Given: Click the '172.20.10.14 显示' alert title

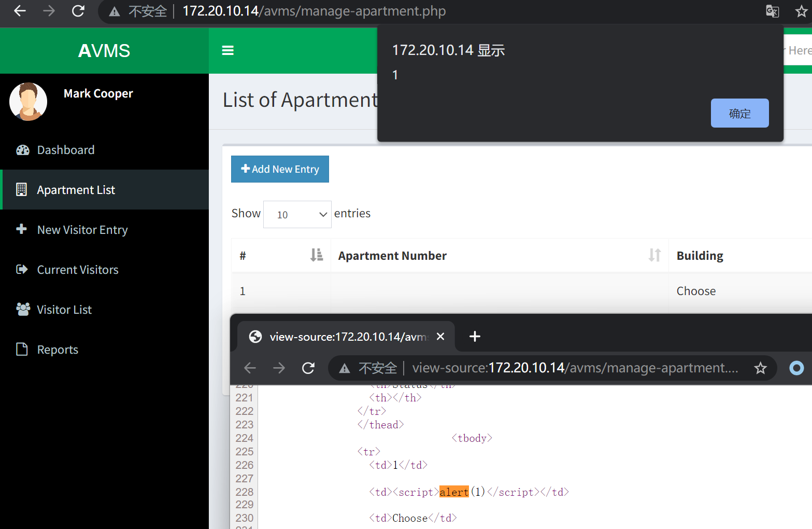Looking at the screenshot, I should pos(448,50).
